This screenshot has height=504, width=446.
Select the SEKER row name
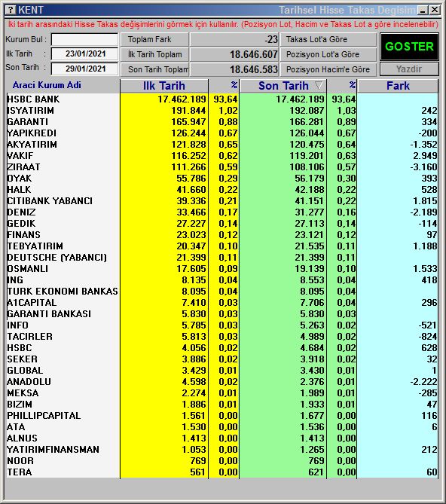[22, 359]
